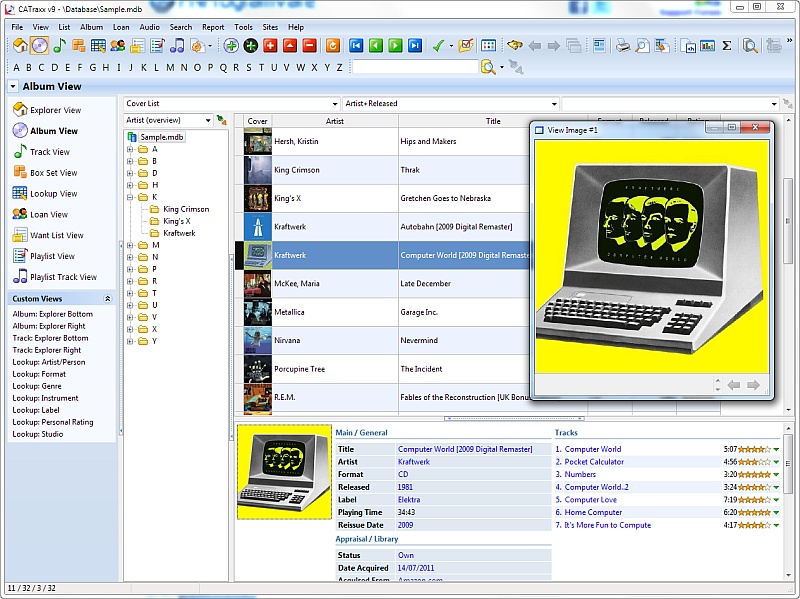The height and width of the screenshot is (599, 800).
Task: Collapse the Custom Views section chevron
Action: [107, 298]
